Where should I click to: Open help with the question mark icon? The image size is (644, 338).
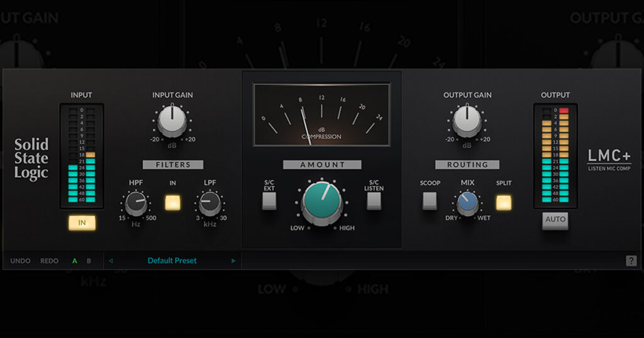click(x=631, y=261)
